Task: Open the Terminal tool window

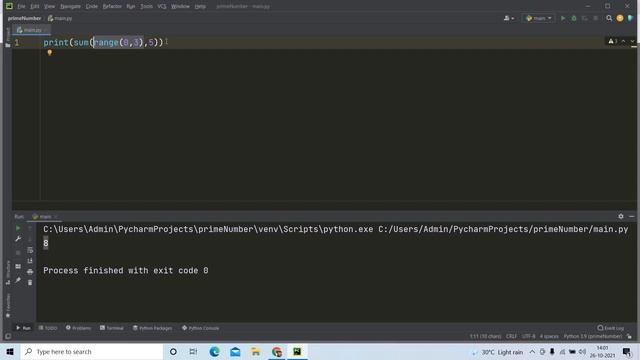Action: tap(112, 328)
